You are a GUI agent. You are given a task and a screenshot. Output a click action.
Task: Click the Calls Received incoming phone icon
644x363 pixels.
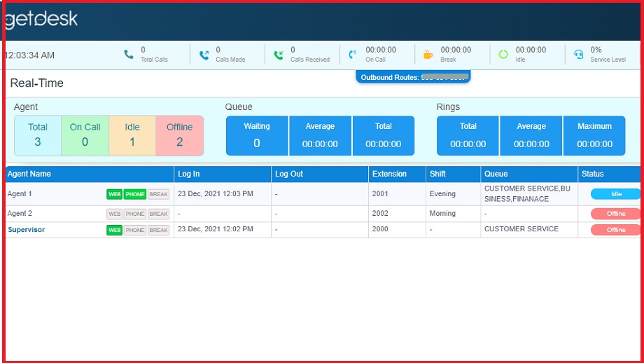[x=279, y=55]
